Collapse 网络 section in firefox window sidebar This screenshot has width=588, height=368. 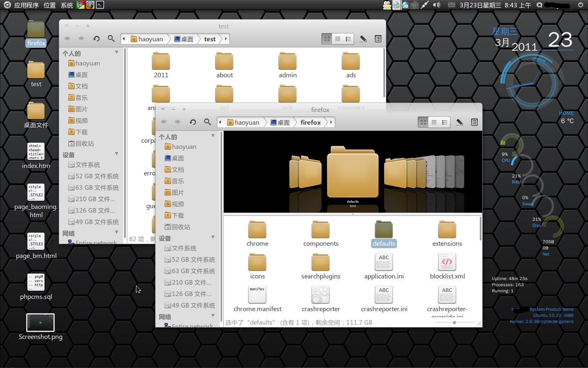(213, 316)
